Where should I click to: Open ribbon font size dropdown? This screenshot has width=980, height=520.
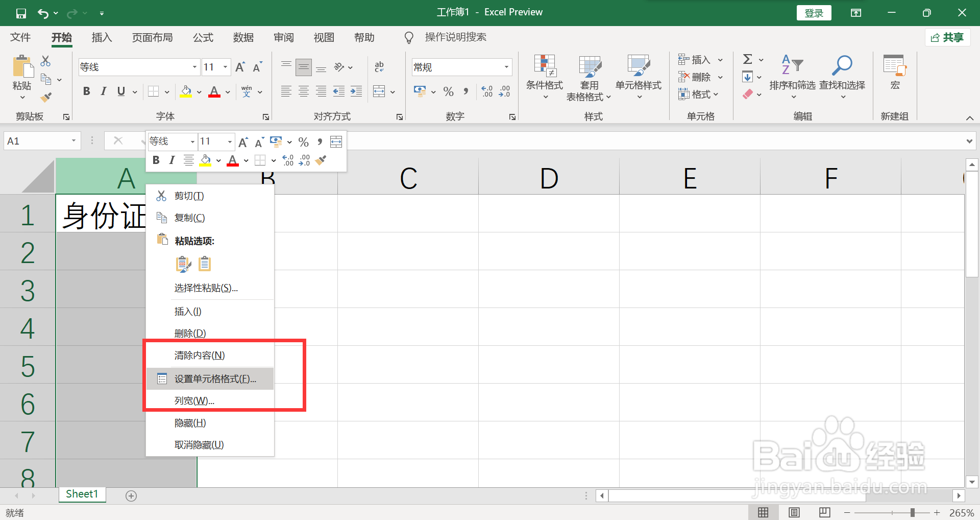[225, 67]
